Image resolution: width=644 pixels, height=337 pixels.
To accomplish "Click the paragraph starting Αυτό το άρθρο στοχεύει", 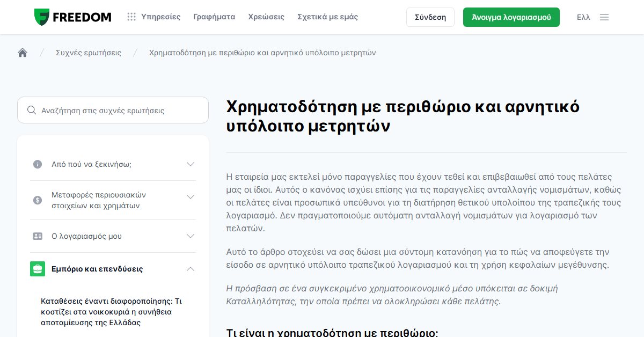I will tap(418, 259).
